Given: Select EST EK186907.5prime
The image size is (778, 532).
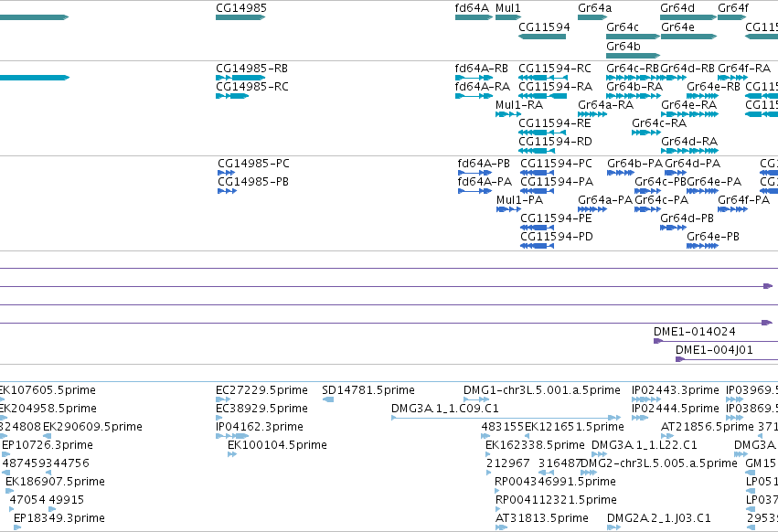Looking at the screenshot, I should pos(9,491).
